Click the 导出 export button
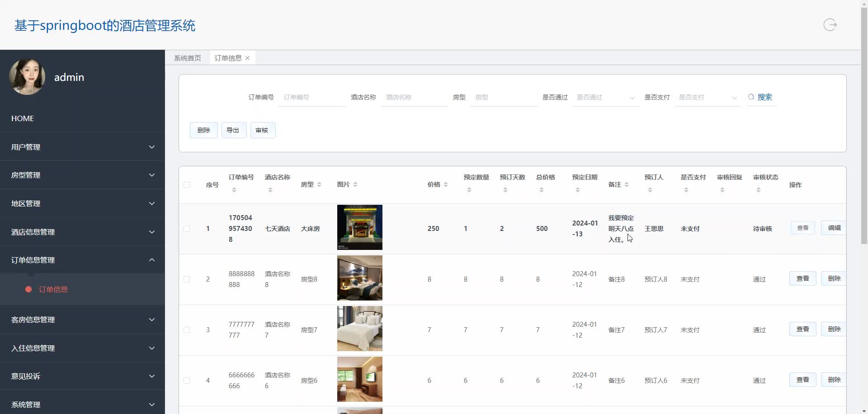 pos(234,130)
